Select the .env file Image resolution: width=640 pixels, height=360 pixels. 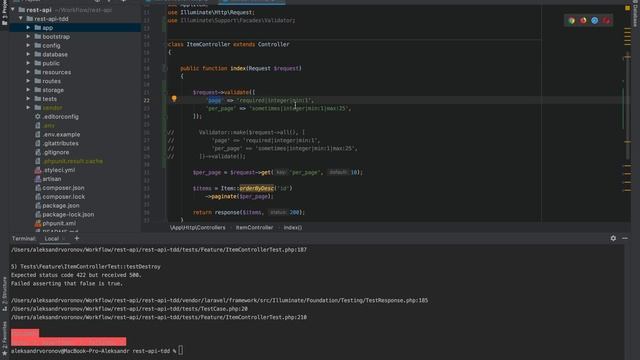point(48,126)
